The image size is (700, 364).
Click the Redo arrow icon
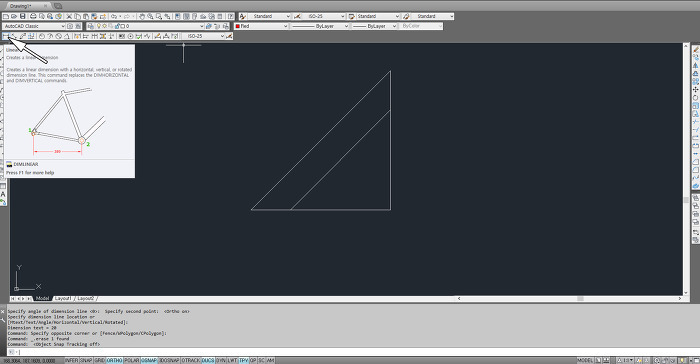tap(127, 17)
